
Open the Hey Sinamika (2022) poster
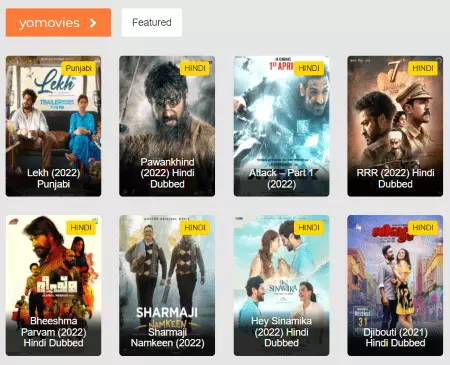(x=281, y=285)
